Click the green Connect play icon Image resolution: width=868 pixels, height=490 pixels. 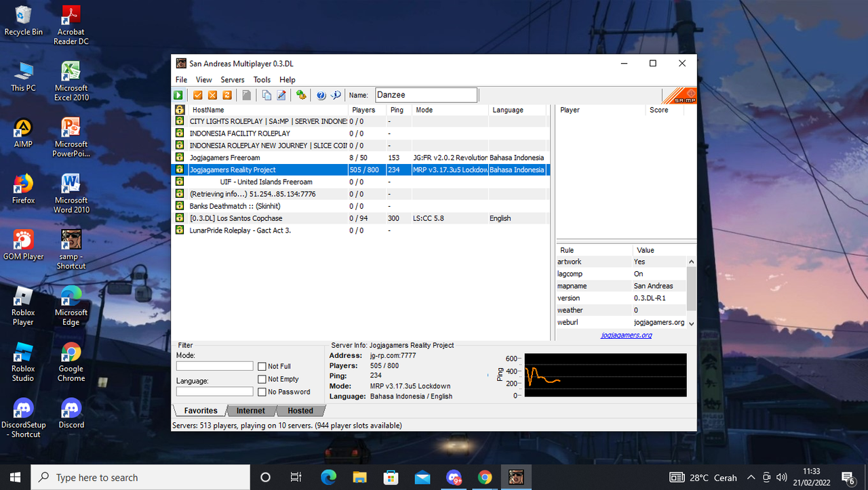click(178, 96)
